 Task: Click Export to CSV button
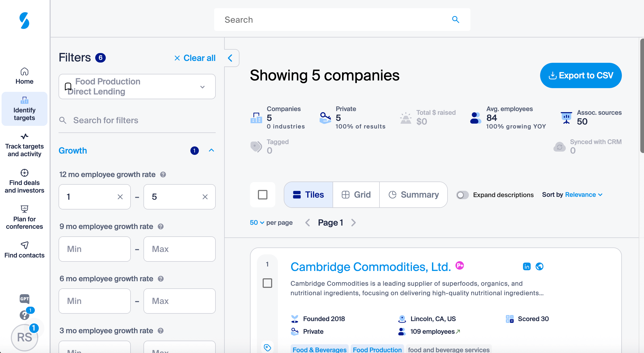(581, 75)
